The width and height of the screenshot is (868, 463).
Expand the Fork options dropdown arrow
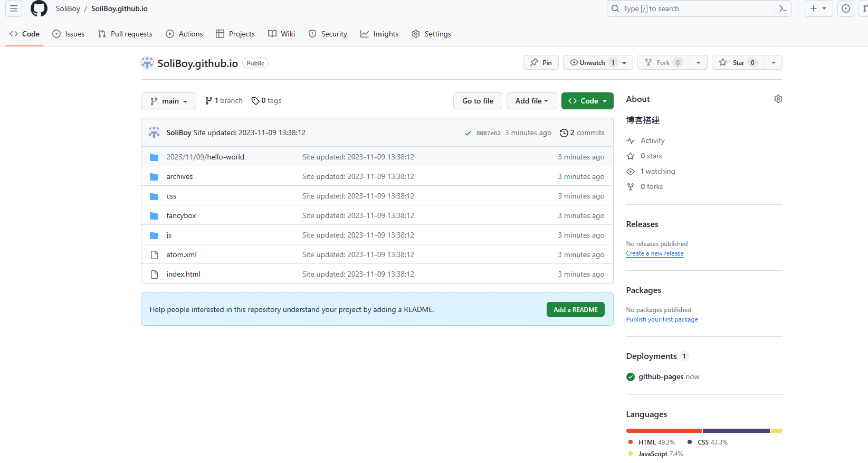click(699, 62)
